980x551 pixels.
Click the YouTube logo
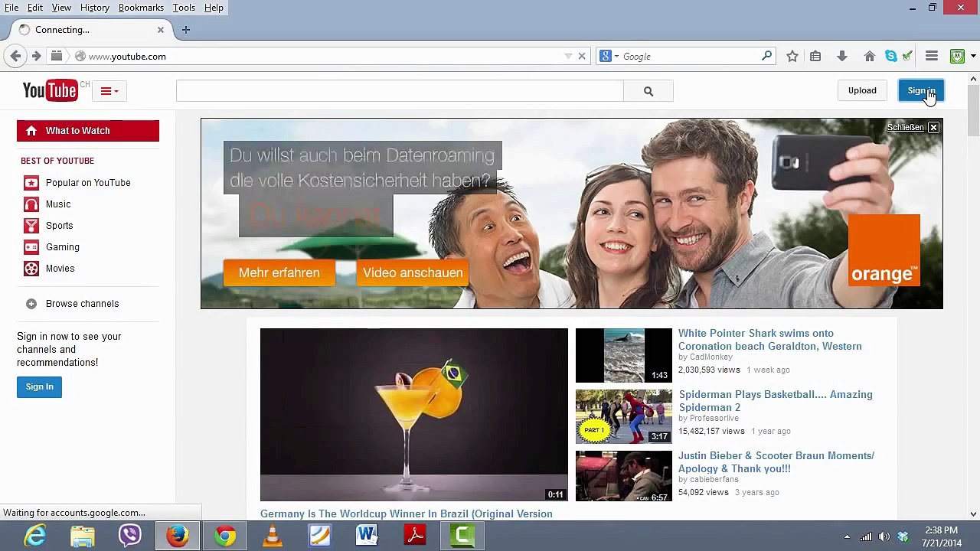click(51, 90)
